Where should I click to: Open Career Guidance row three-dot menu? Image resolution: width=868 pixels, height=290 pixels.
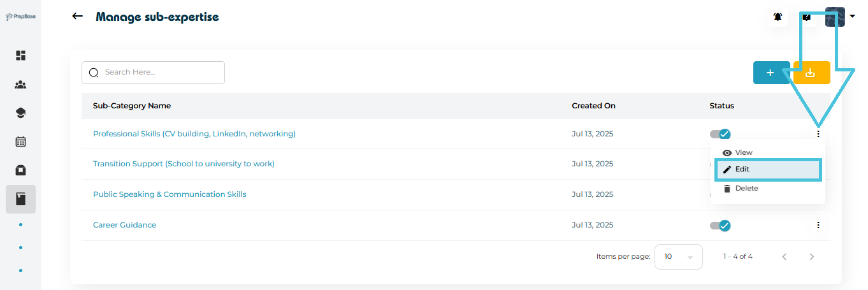(818, 225)
